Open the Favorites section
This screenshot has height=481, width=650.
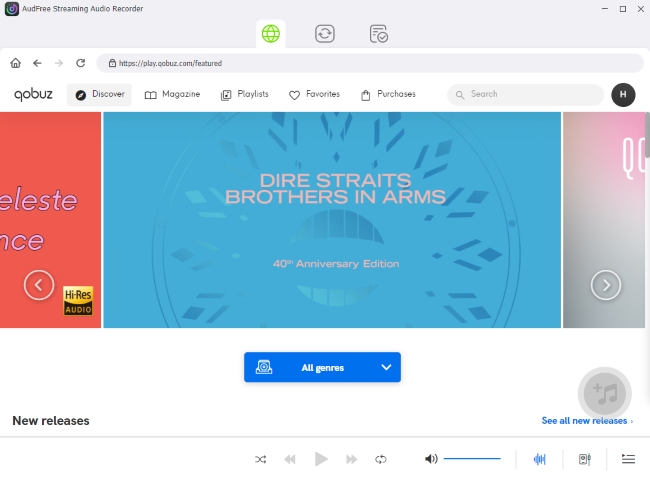tap(314, 95)
